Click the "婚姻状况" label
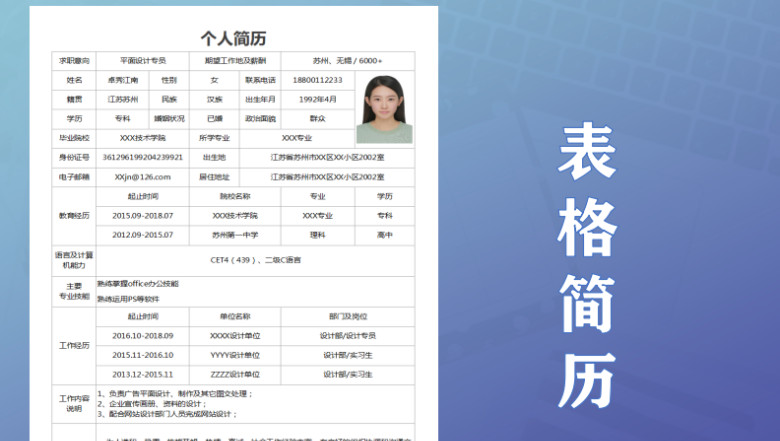 (169, 119)
